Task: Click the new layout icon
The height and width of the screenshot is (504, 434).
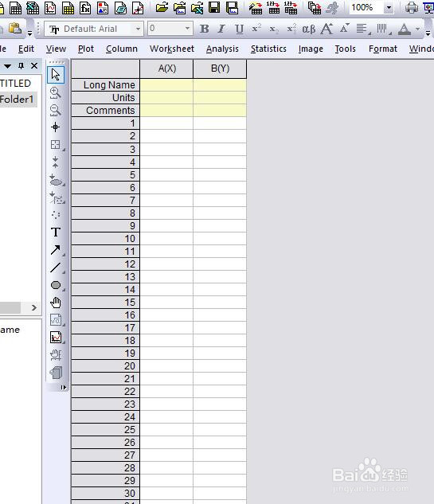Action: coord(103,8)
